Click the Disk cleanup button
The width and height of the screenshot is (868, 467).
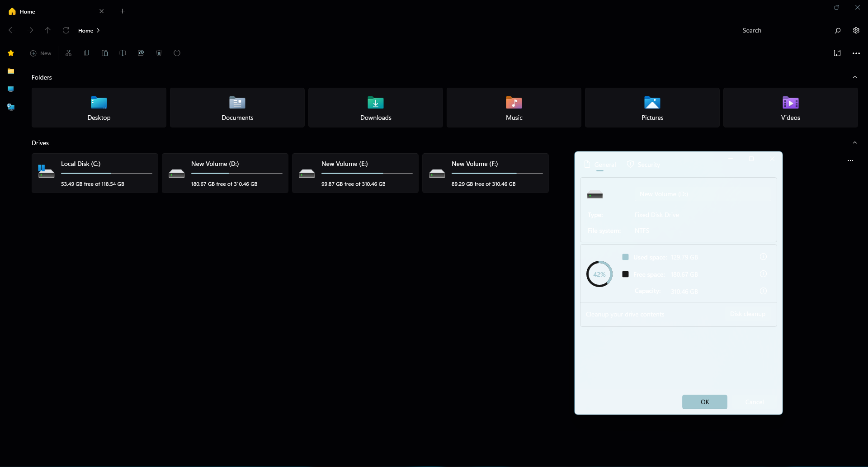pyautogui.click(x=747, y=314)
